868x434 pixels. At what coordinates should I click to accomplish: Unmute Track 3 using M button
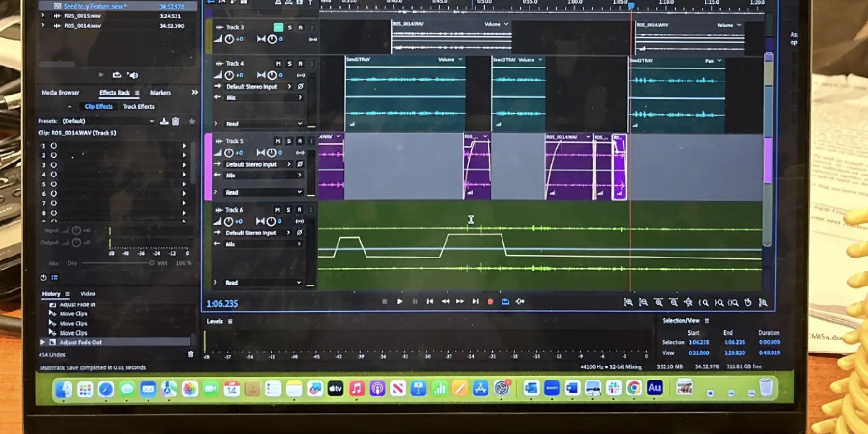278,27
